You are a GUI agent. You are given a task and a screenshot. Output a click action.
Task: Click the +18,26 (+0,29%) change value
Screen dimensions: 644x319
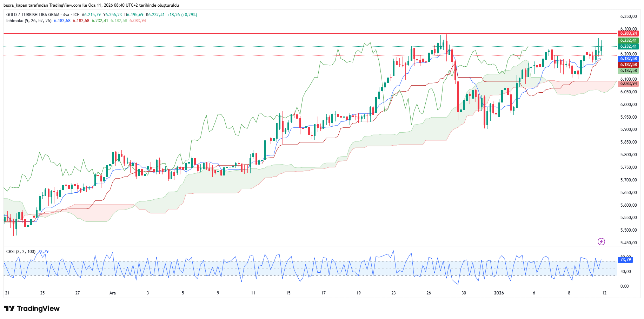click(182, 15)
